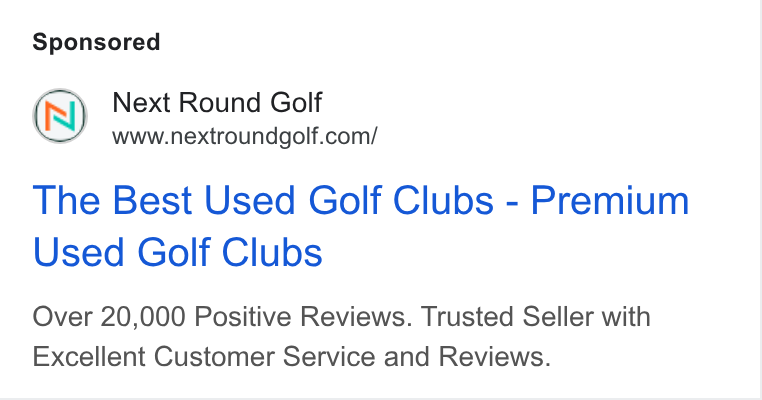The width and height of the screenshot is (762, 400).
Task: Click the word Round in site name
Action: (220, 103)
